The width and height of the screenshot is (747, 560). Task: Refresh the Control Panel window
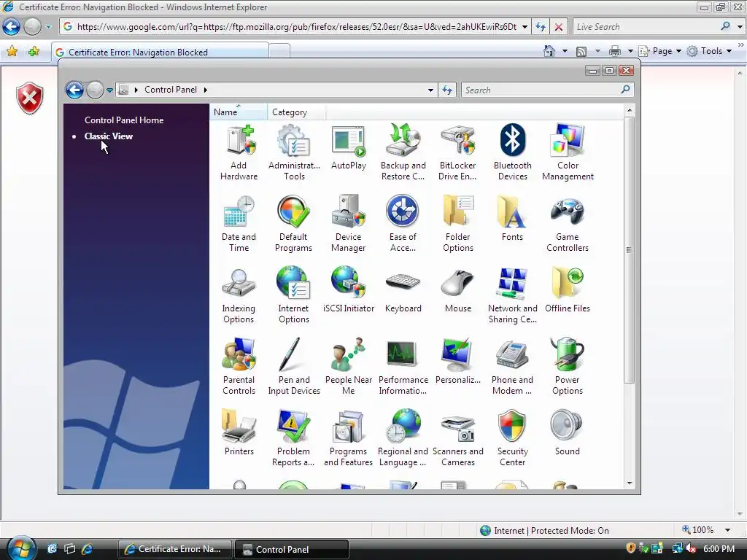[447, 90]
